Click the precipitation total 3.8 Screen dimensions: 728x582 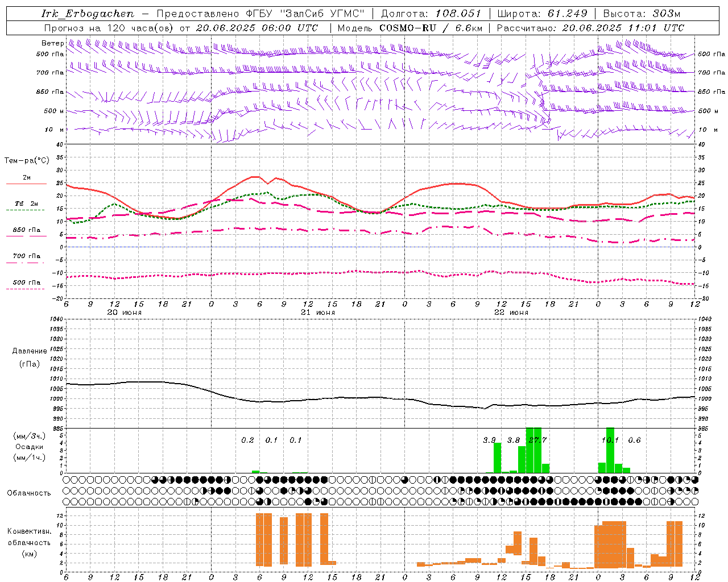pyautogui.click(x=514, y=440)
